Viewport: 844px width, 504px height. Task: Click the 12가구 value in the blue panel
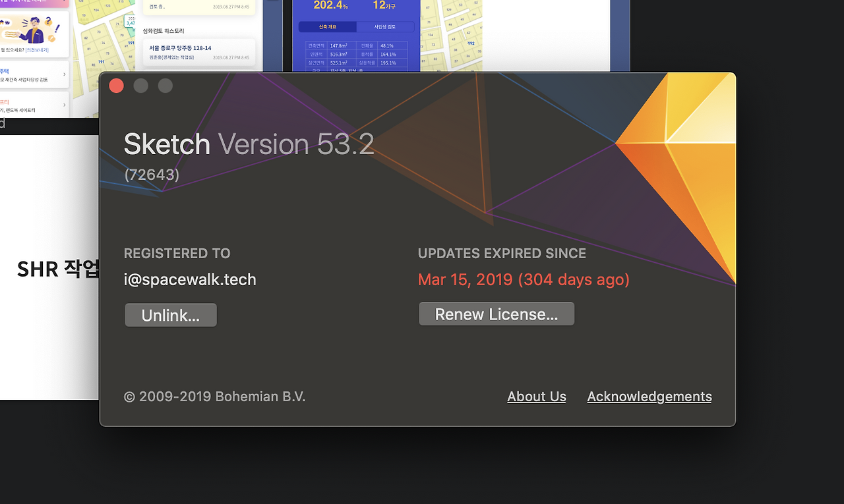pyautogui.click(x=384, y=5)
